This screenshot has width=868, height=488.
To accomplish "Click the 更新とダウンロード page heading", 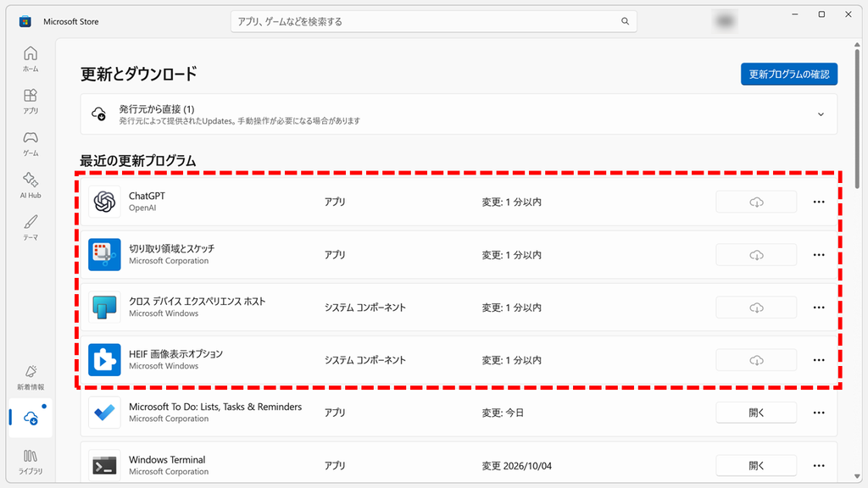I will point(138,75).
